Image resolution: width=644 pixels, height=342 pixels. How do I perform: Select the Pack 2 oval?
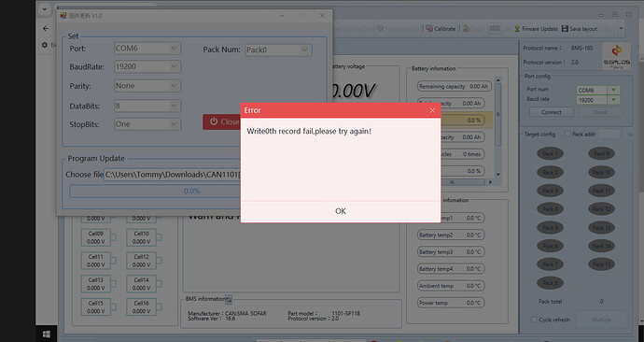pyautogui.click(x=550, y=172)
